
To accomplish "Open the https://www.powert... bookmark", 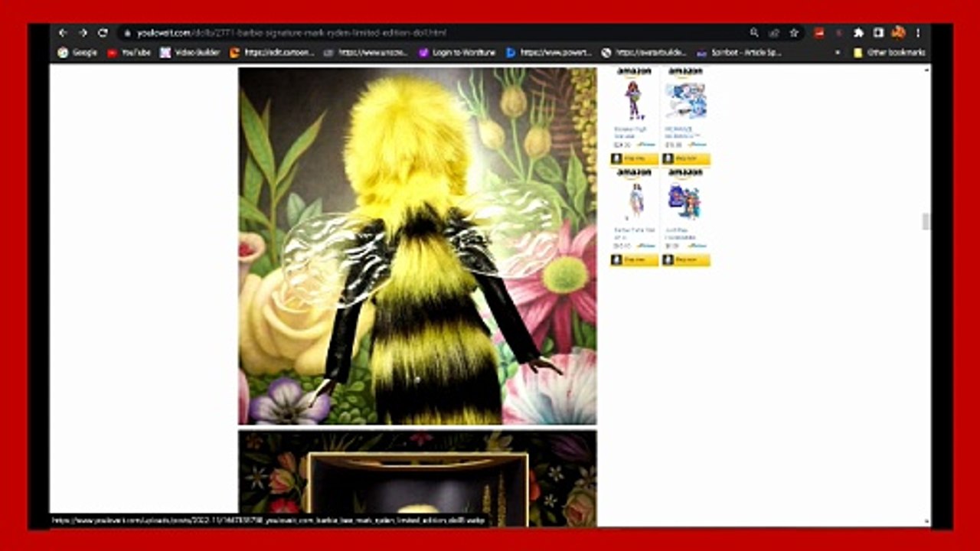I will pyautogui.click(x=549, y=53).
